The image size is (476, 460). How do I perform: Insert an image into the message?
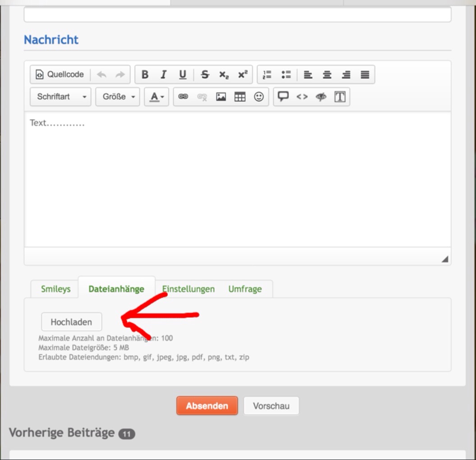(221, 97)
